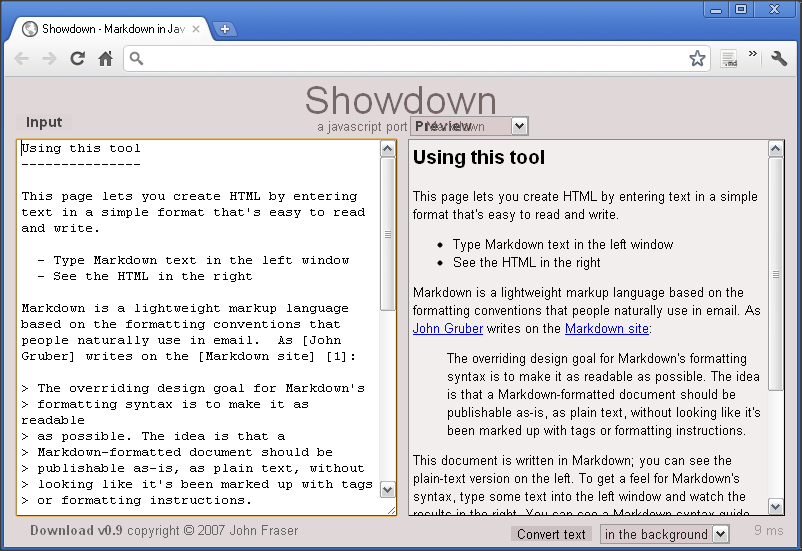Reload the Showdown page
The width and height of the screenshot is (802, 551).
pos(77,59)
